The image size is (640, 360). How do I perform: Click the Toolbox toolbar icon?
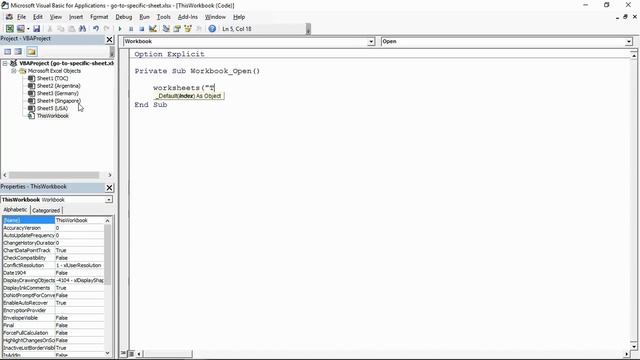tap(199, 29)
